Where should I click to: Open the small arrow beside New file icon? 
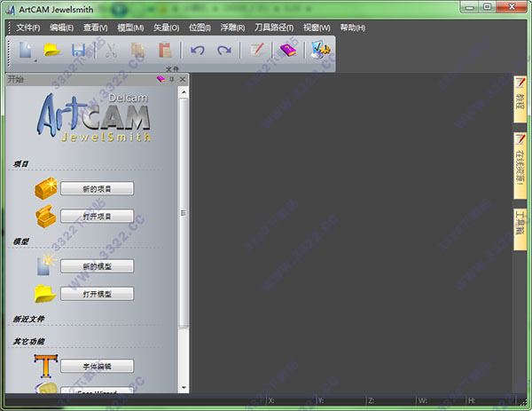click(35, 60)
